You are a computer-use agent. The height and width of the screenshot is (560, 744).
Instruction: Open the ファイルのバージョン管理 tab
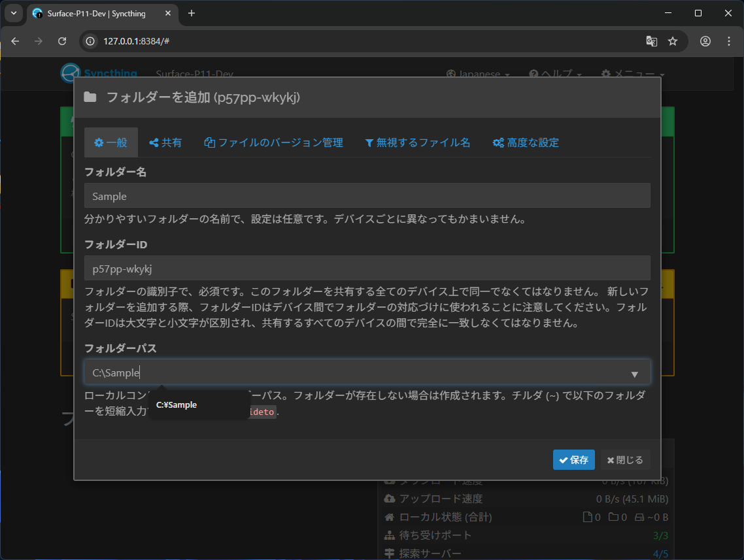[273, 142]
